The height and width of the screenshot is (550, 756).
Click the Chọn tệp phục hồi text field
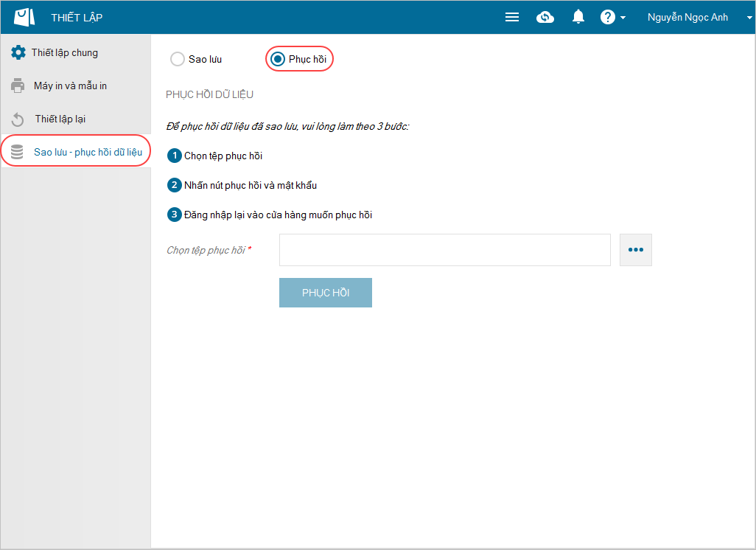(x=444, y=250)
